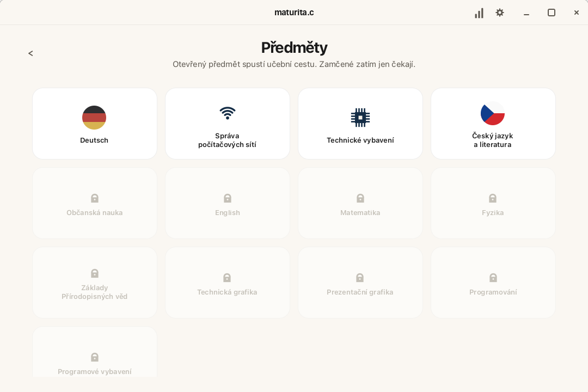Click the Wi-Fi network icon
The image size is (588, 392).
(x=227, y=113)
